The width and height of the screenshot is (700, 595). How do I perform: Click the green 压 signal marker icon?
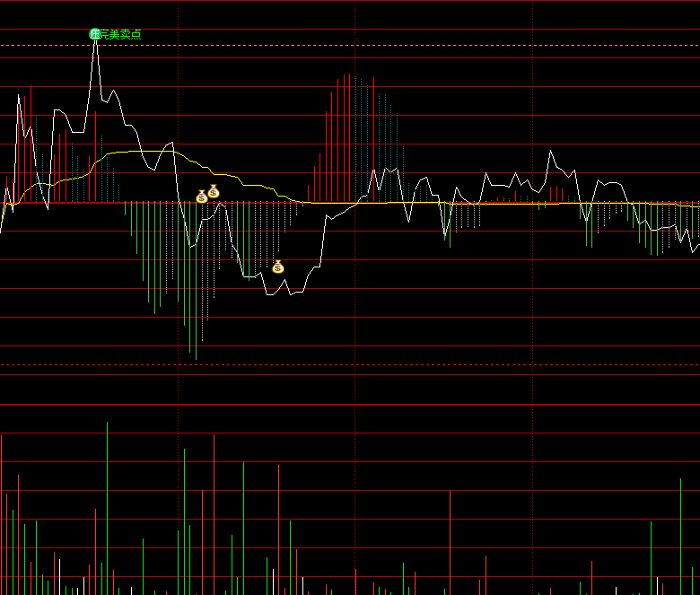click(94, 34)
